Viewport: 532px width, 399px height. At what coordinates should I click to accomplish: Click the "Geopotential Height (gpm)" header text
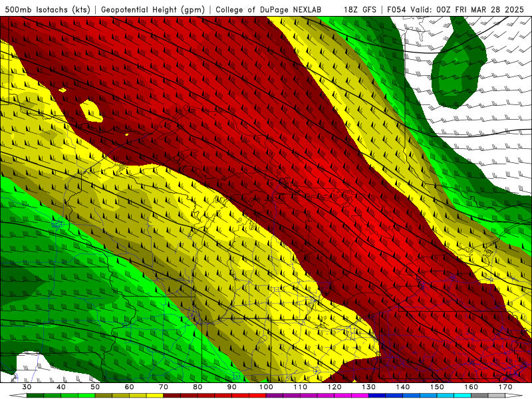153,9
